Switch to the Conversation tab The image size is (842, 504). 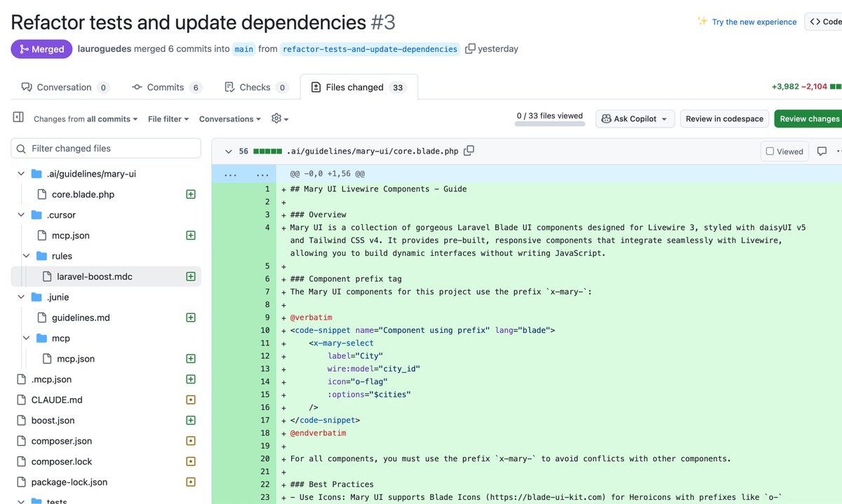65,88
